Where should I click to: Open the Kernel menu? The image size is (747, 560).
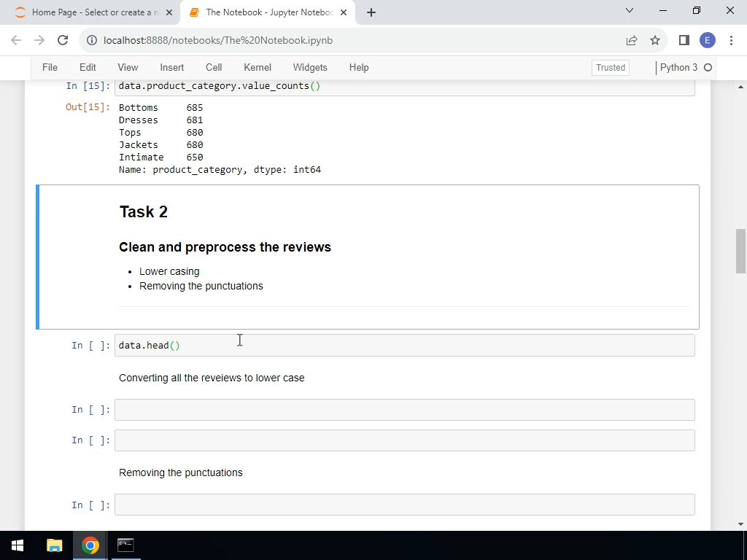(x=257, y=67)
